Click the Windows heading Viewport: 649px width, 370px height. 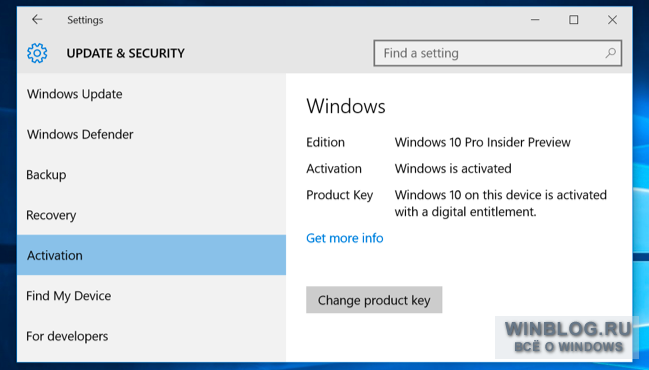[x=346, y=106]
